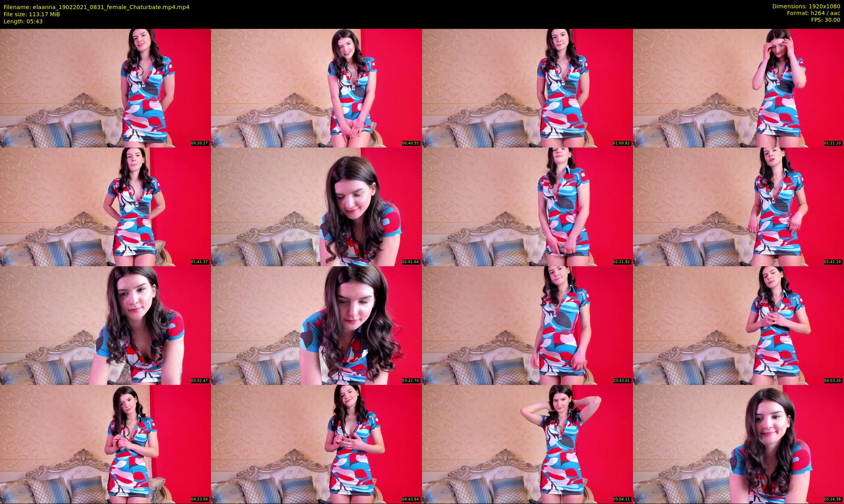
Task: Click the Dimensions 1920x1080 text
Action: coord(806,6)
